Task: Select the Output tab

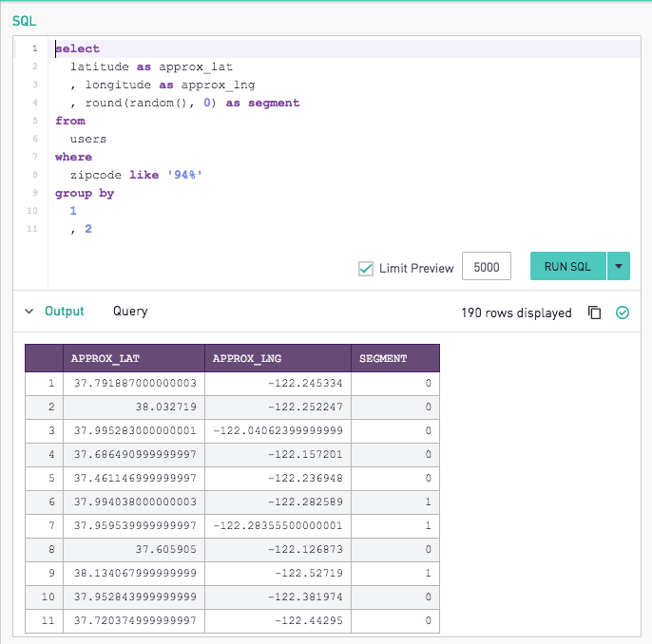Action: (65, 312)
